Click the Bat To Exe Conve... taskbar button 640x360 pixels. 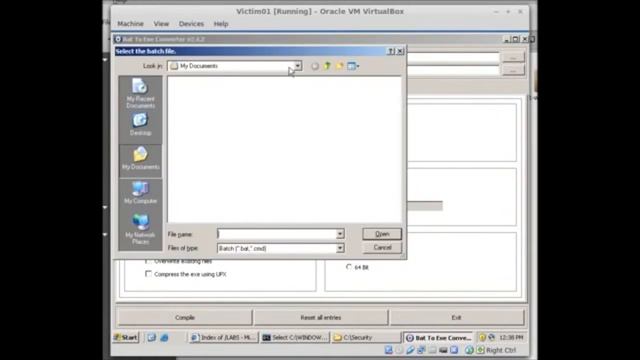pos(438,338)
